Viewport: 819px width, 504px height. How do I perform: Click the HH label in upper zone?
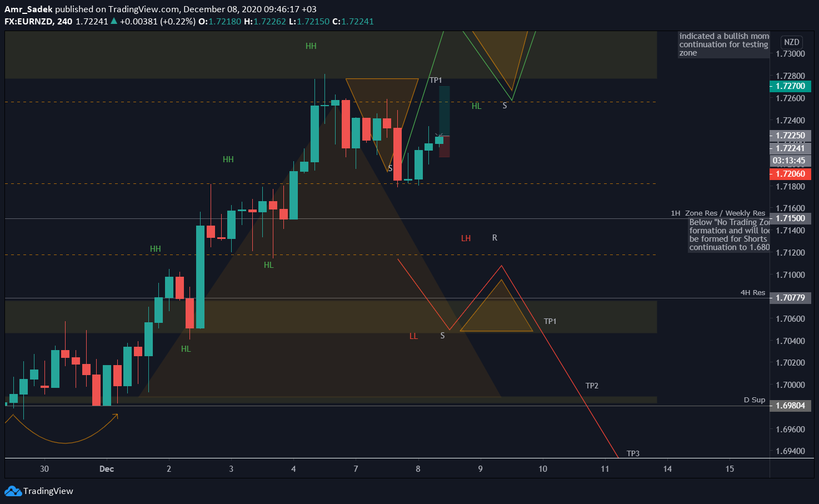[x=311, y=46]
